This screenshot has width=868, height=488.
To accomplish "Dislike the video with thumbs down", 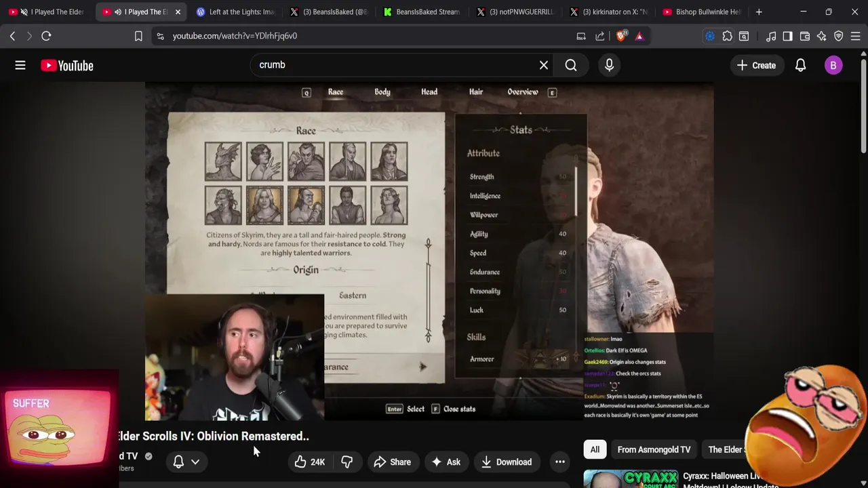I will tap(347, 462).
